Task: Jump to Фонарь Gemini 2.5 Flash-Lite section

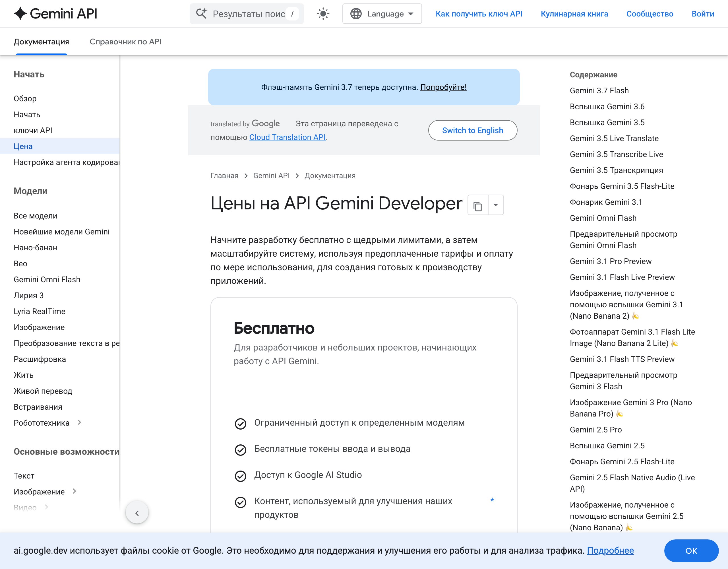Action: tap(622, 462)
